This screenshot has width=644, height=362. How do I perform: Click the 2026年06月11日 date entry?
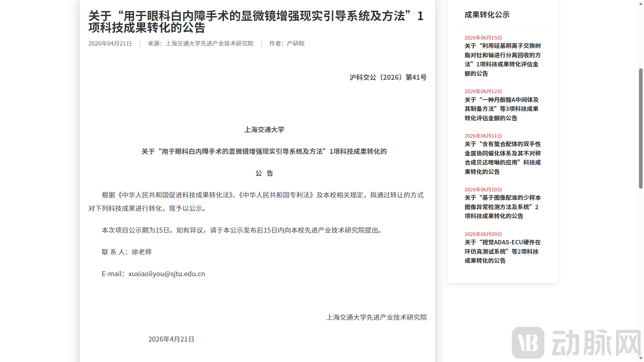click(483, 136)
